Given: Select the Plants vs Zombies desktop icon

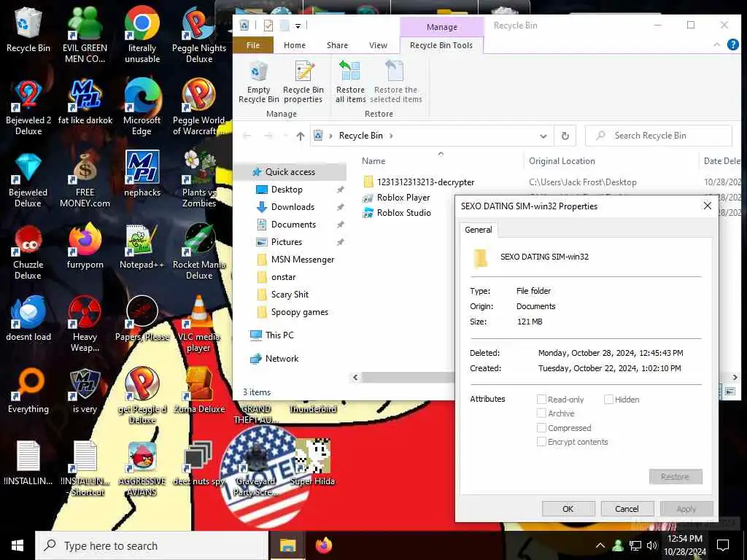Looking at the screenshot, I should [199, 180].
